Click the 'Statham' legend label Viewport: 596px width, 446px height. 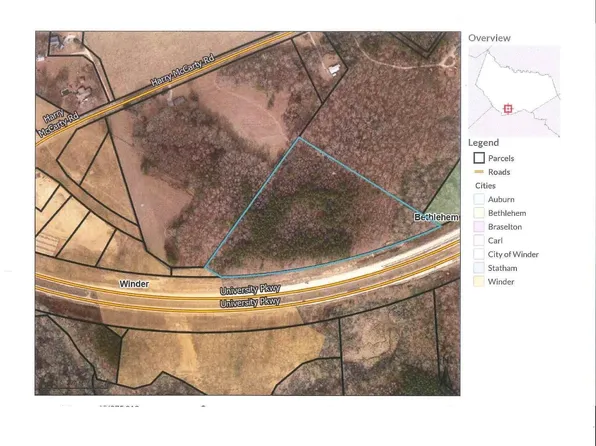(502, 268)
